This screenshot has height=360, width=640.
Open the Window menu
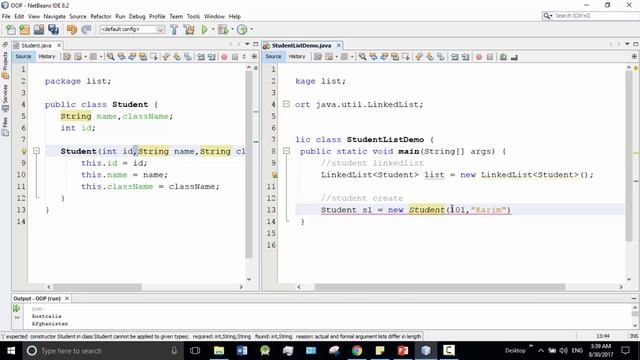tap(214, 16)
